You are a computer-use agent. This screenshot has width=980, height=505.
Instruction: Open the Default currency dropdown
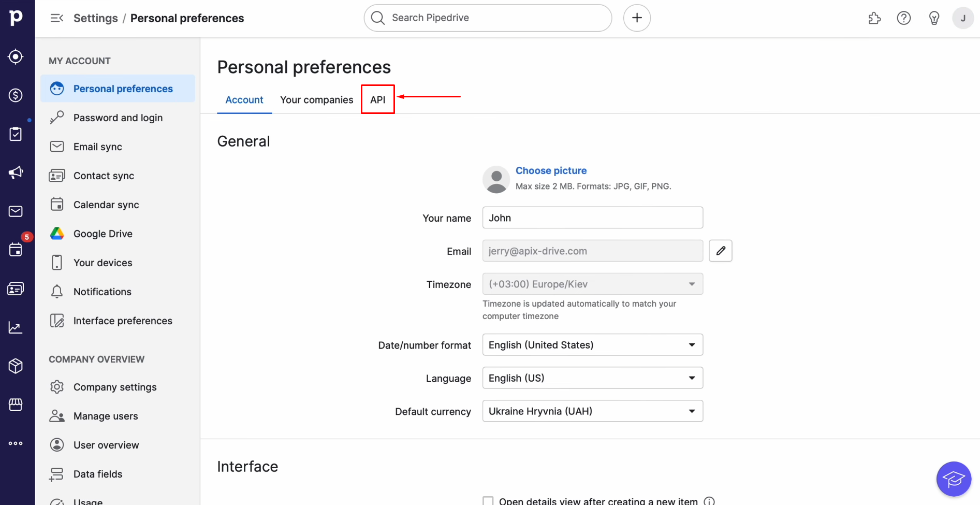click(592, 411)
